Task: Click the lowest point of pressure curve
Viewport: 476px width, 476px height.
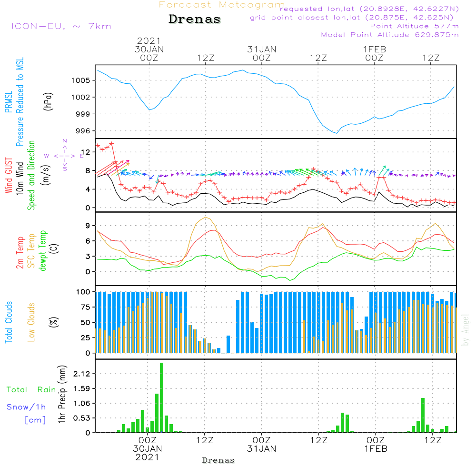Action: (337, 133)
